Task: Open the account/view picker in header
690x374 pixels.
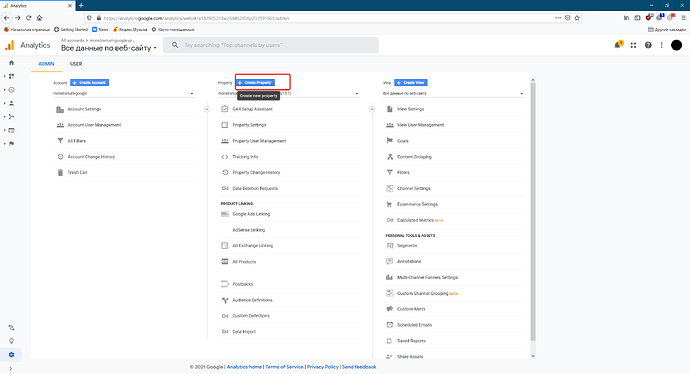Action: 109,45
